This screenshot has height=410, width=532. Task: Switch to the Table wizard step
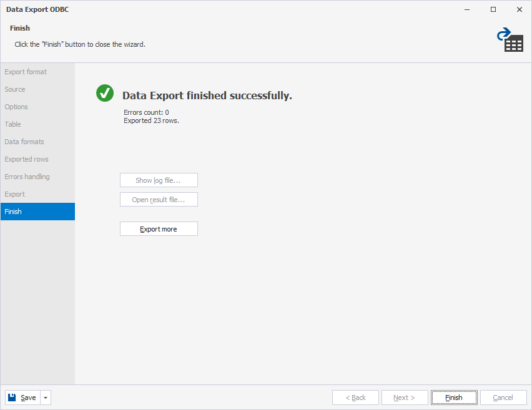(12, 124)
